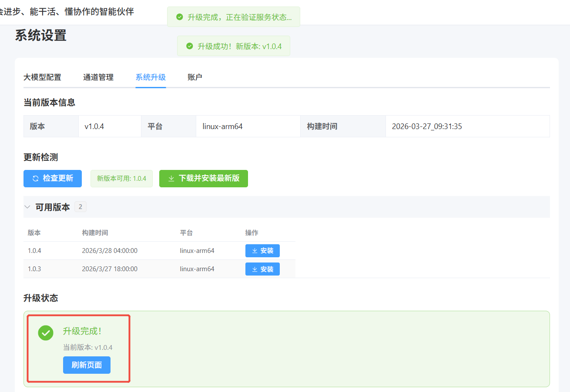Image resolution: width=570 pixels, height=392 pixels.
Task: Open the 通道管理 tab
Action: [98, 77]
